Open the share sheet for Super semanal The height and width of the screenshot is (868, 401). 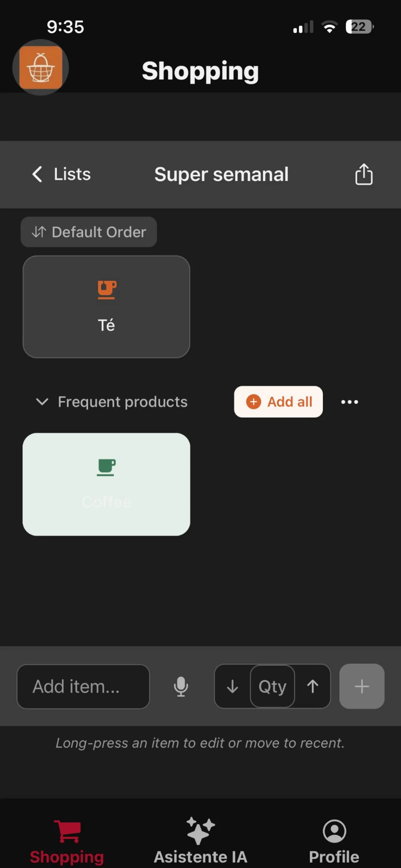(x=363, y=174)
